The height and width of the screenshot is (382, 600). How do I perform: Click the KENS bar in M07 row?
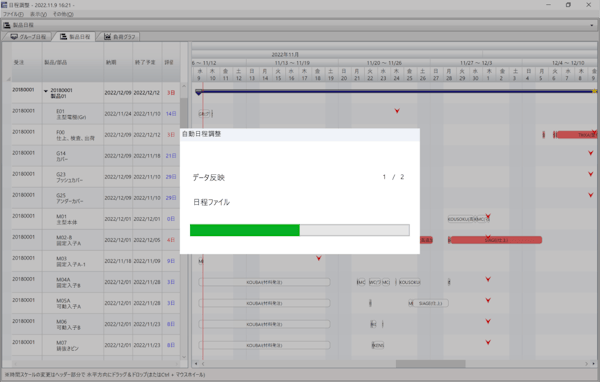pos(378,345)
